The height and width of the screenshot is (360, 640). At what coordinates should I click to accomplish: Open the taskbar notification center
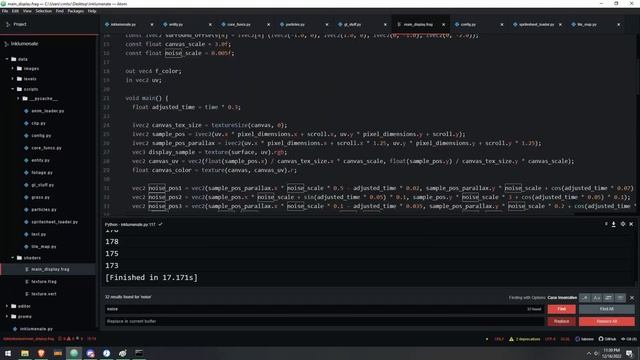pyautogui.click(x=629, y=353)
